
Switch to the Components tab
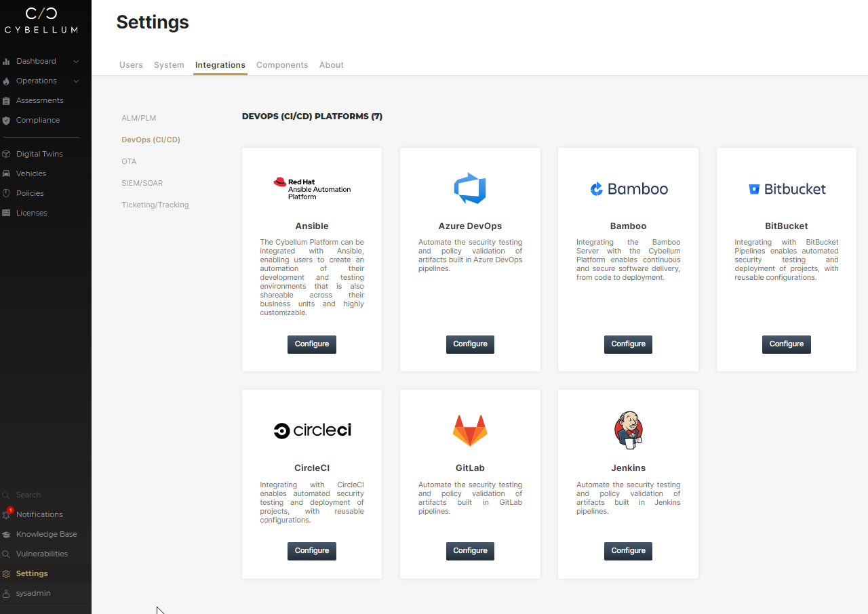282,64
